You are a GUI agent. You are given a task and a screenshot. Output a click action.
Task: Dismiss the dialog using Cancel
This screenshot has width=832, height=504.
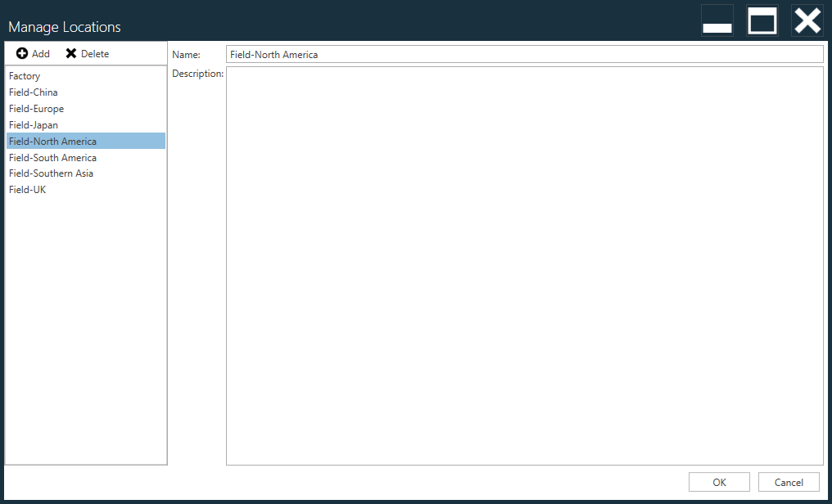pos(788,481)
